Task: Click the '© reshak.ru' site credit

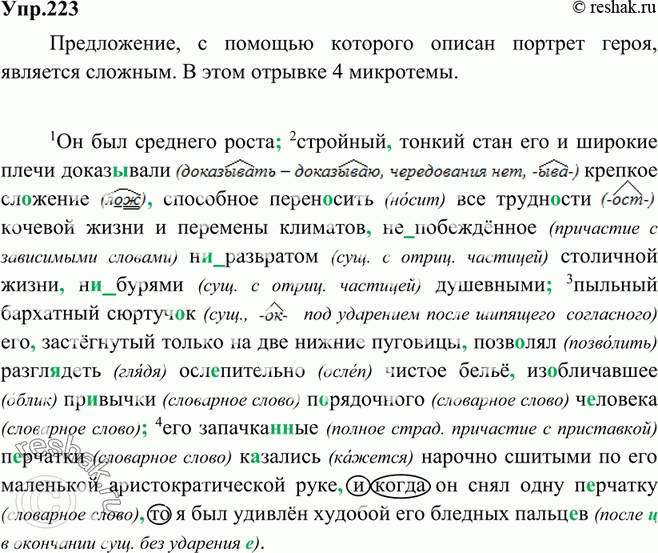Action: [x=614, y=8]
